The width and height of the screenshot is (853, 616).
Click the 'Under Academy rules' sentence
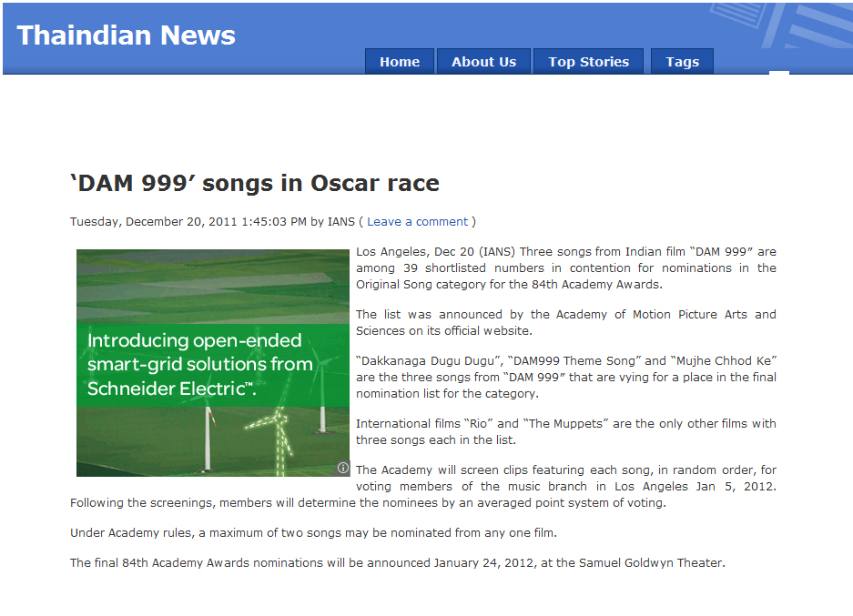pos(313,532)
